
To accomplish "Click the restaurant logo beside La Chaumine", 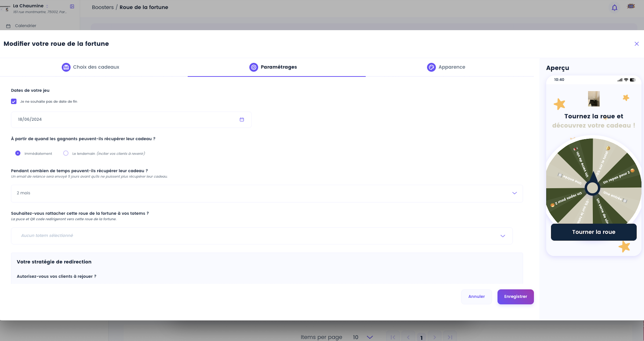I will [x=5, y=9].
